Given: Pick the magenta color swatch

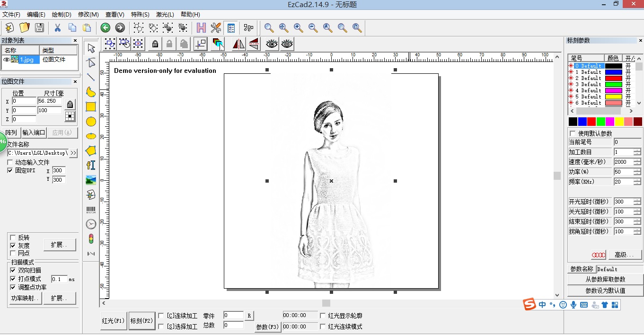Looking at the screenshot, I should click(610, 122).
